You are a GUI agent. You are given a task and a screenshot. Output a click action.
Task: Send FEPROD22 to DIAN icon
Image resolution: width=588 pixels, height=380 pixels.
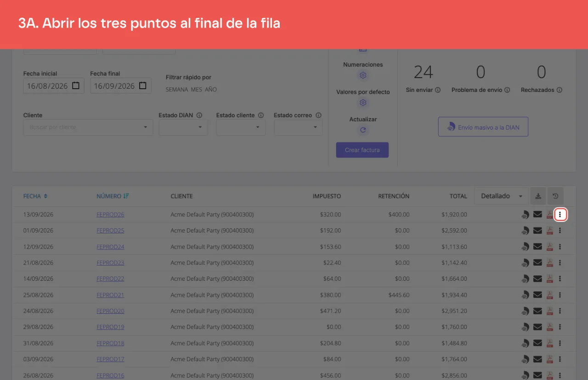tap(525, 279)
